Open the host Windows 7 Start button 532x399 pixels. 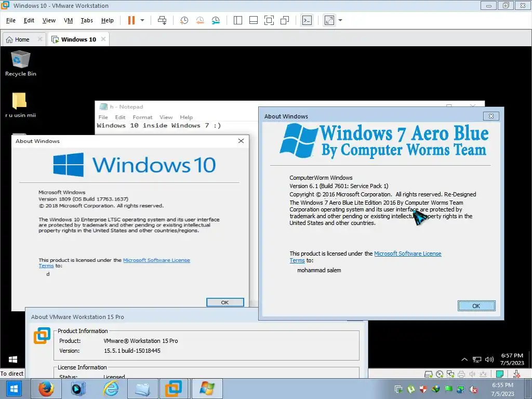coord(14,389)
